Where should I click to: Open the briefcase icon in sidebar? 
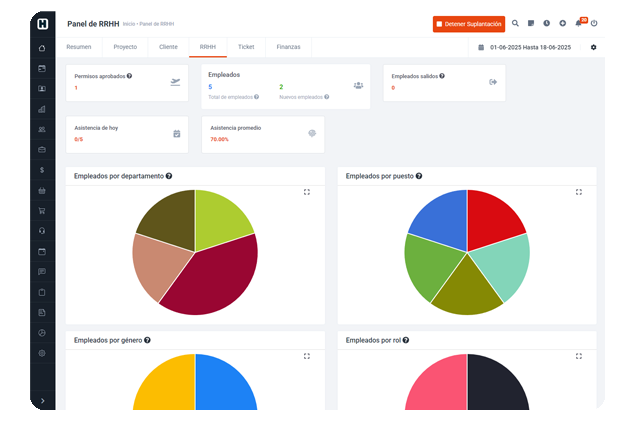click(42, 150)
